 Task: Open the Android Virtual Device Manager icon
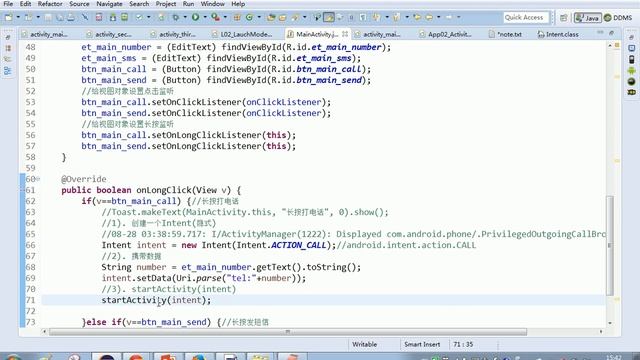coord(124,17)
